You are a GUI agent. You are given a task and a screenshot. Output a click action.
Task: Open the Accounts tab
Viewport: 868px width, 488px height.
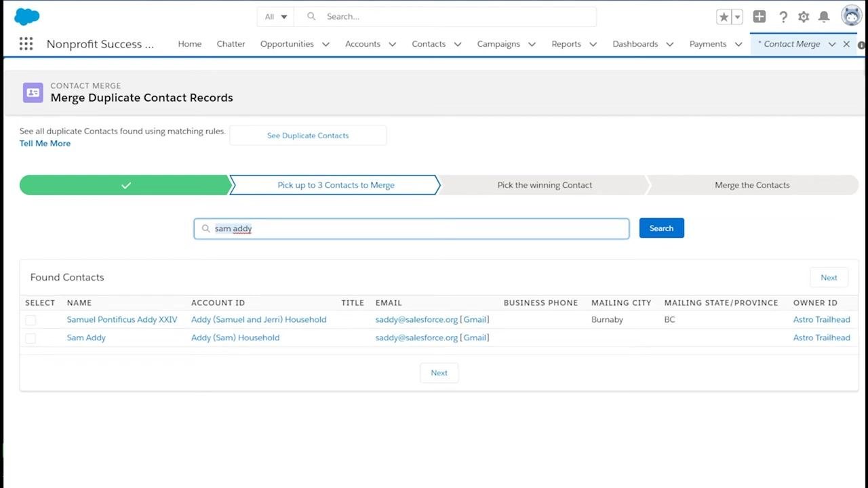tap(363, 44)
